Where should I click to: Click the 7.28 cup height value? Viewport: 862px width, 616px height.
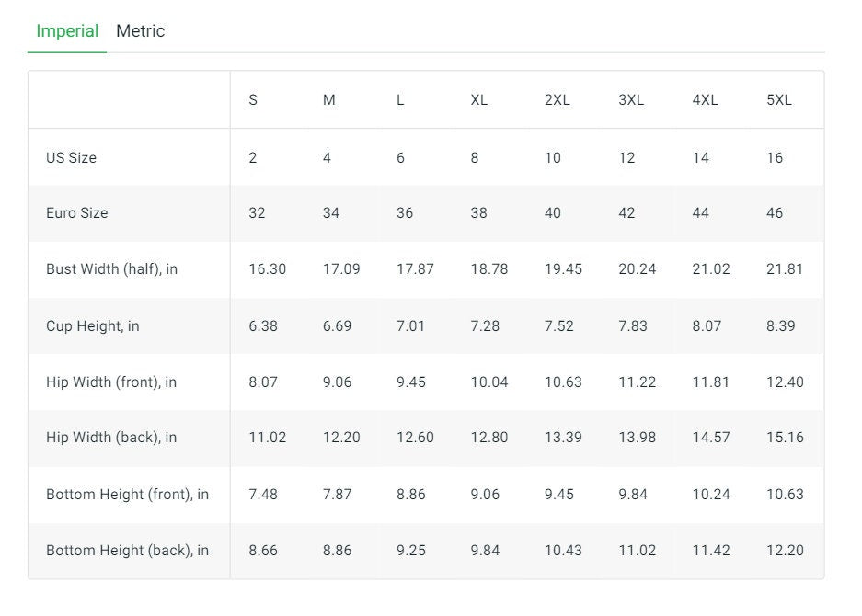point(485,326)
